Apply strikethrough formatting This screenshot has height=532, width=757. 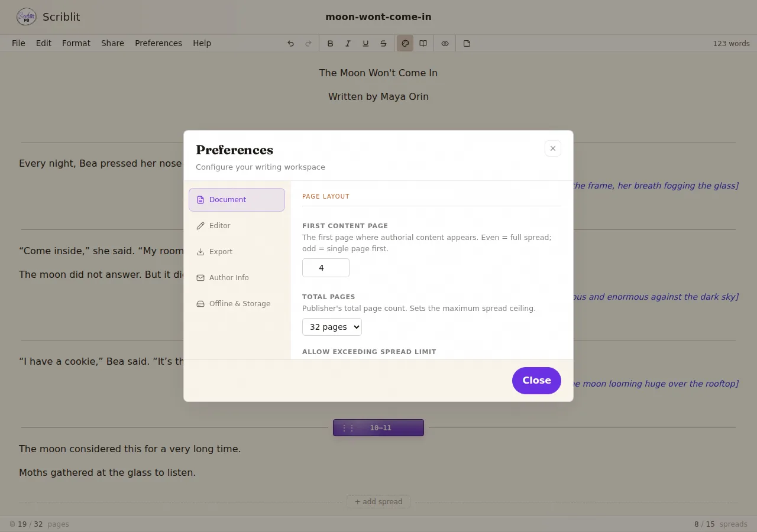click(x=383, y=43)
